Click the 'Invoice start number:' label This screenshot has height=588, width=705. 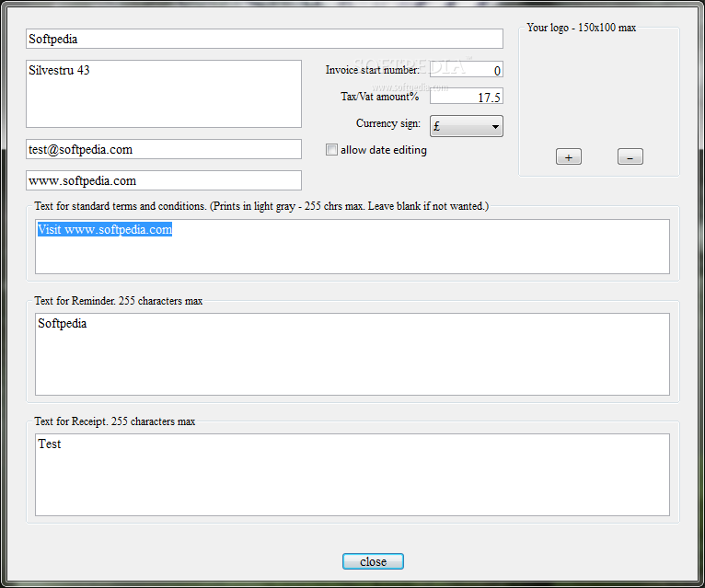coord(372,70)
